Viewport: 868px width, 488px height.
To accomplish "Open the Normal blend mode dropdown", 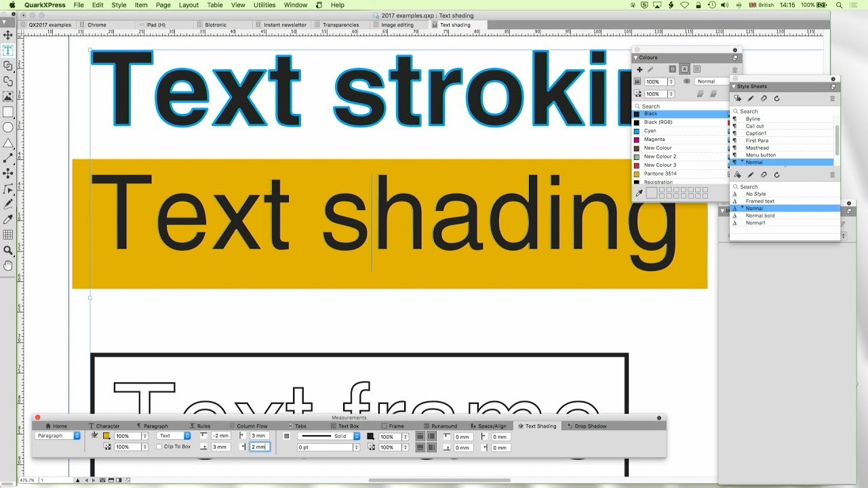I will [x=712, y=81].
